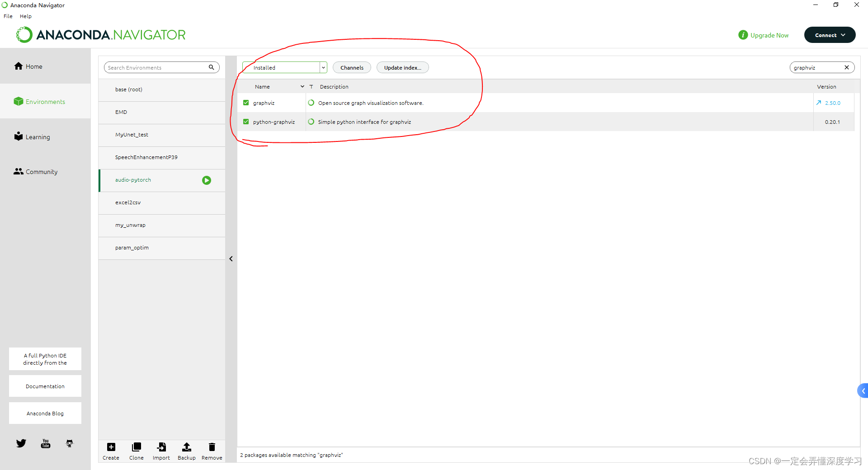Select the EMD environment
868x470 pixels.
tap(162, 113)
